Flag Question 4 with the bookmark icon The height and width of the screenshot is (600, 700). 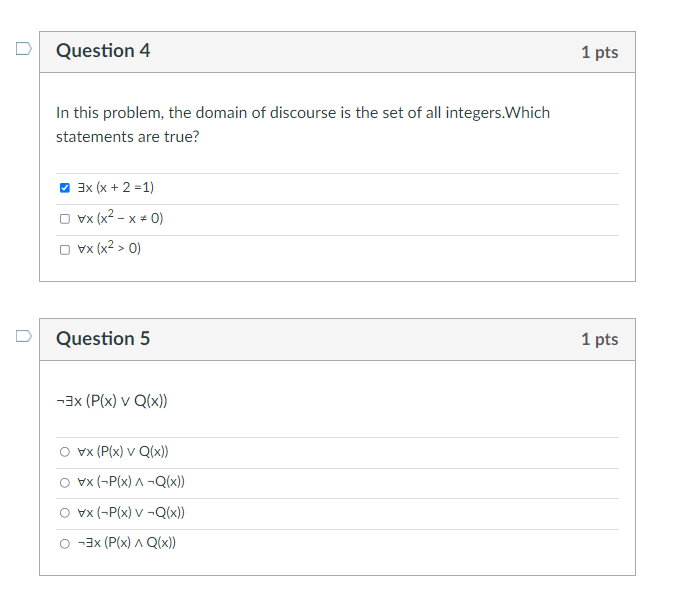coord(21,48)
